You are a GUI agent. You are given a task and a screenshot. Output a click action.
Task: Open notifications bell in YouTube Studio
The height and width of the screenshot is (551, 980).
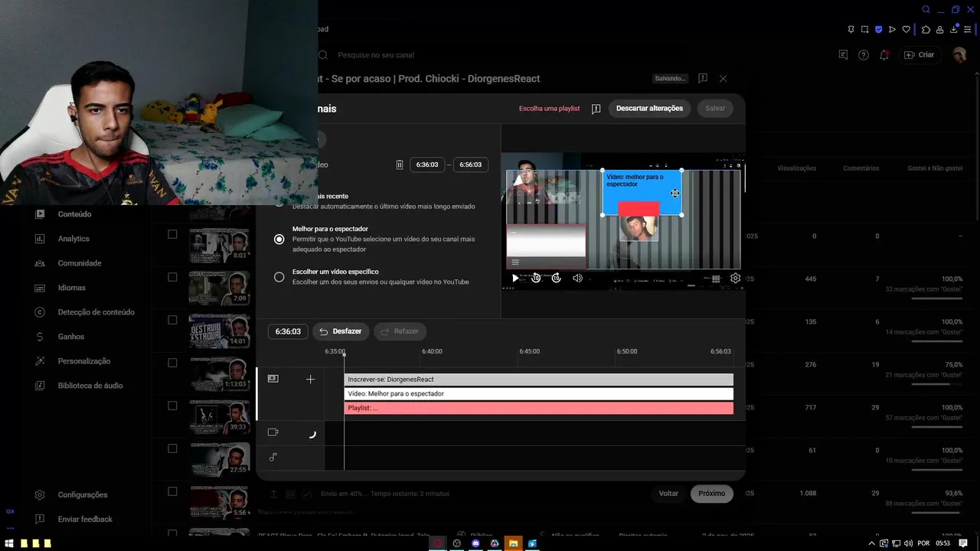[884, 55]
